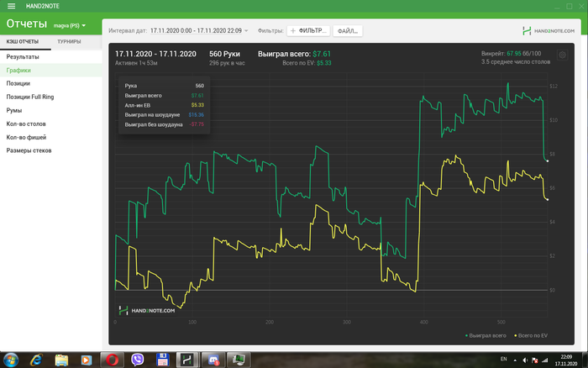Select Графики report

pyautogui.click(x=51, y=70)
